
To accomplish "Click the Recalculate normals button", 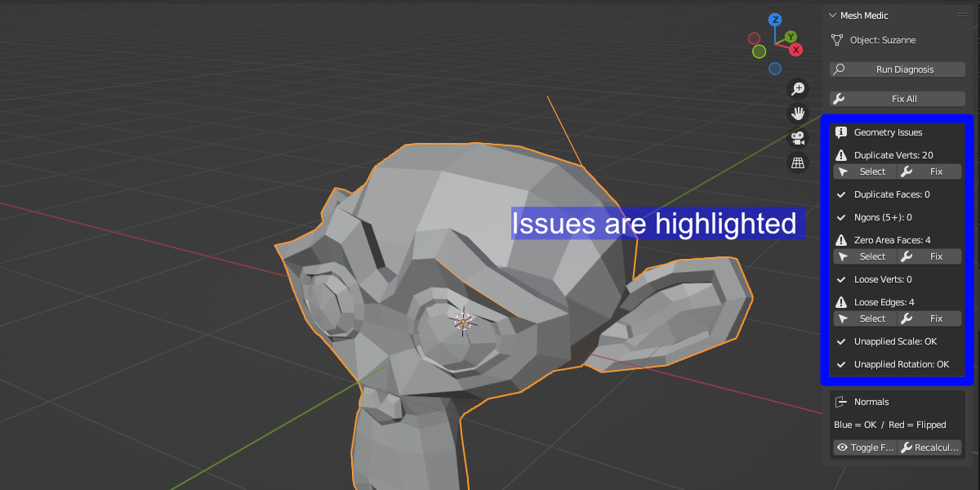I will 929,448.
